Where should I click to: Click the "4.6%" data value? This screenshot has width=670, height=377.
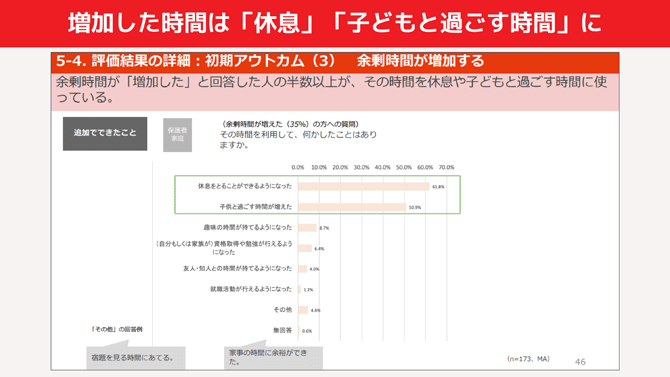(x=316, y=310)
